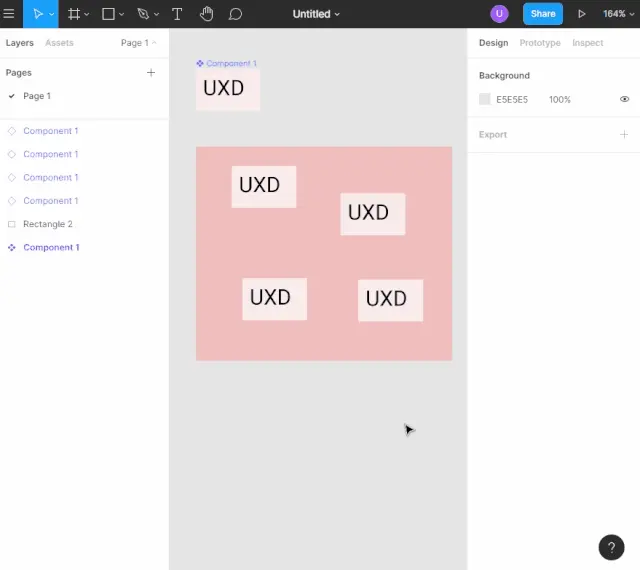Open the help question mark button

point(611,547)
